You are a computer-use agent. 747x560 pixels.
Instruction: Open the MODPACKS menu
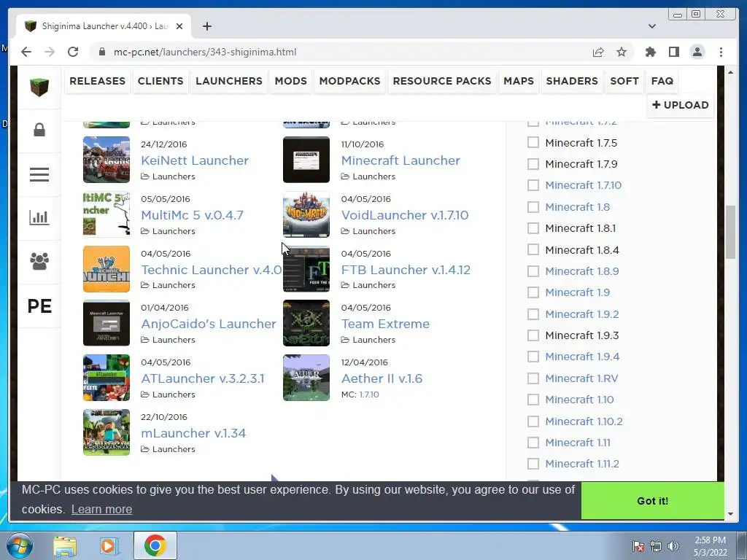(349, 81)
